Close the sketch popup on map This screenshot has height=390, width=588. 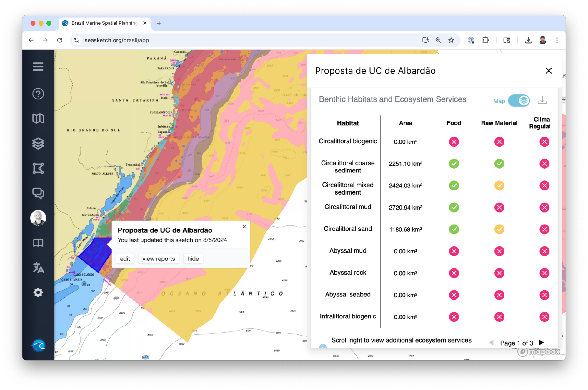pos(244,227)
